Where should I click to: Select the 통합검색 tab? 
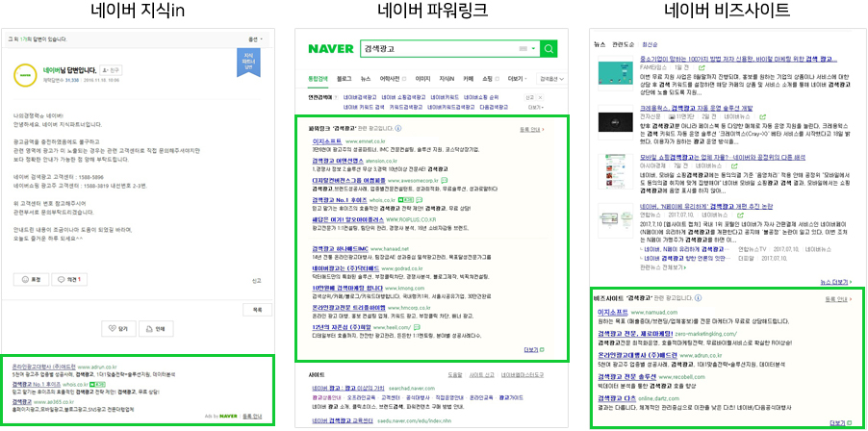318,79
